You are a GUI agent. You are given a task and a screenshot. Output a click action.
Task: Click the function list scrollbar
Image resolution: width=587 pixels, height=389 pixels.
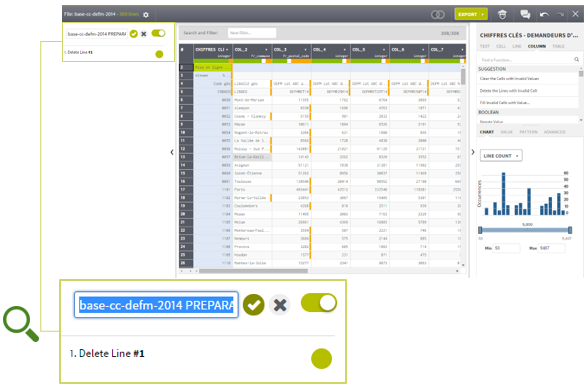(581, 73)
